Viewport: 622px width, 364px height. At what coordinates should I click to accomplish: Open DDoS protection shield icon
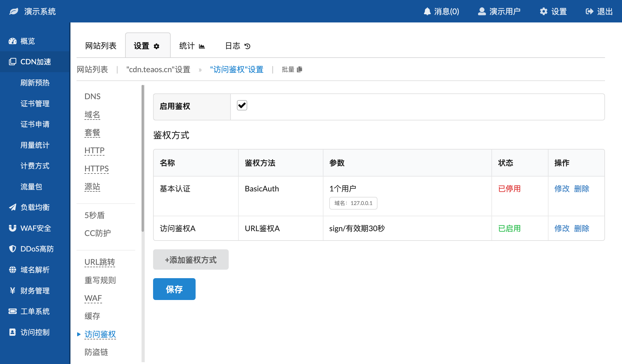[x=12, y=249]
